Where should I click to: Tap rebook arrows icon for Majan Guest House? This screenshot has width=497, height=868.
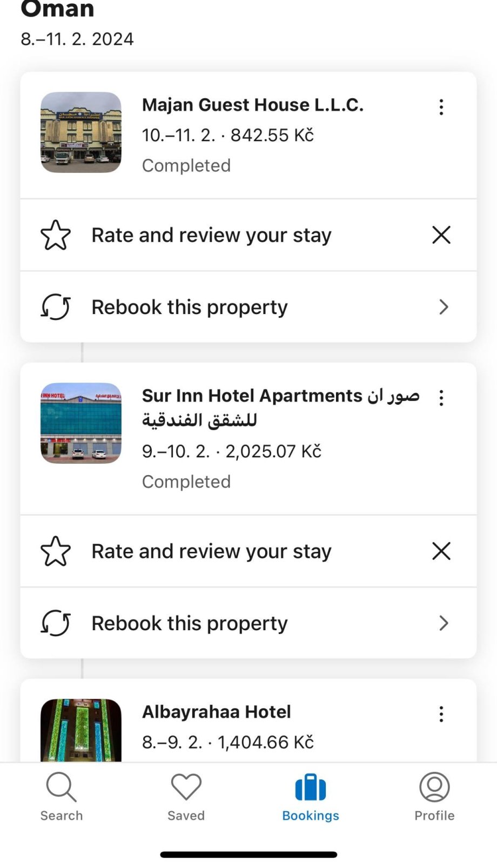(x=56, y=307)
